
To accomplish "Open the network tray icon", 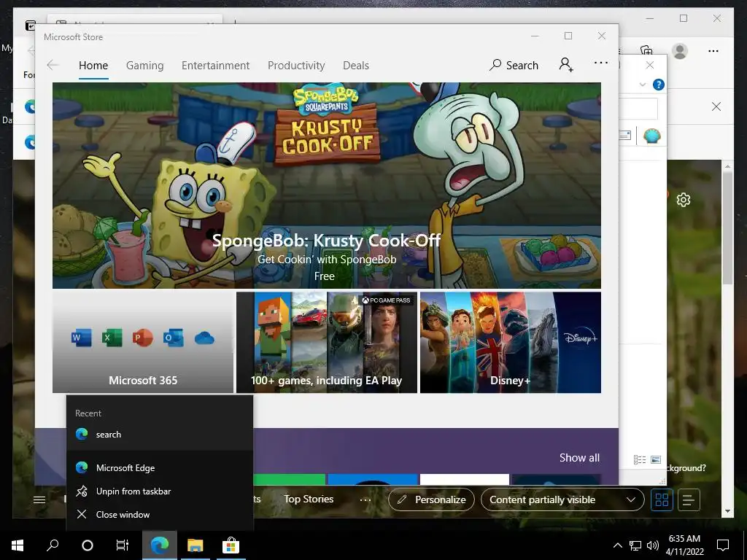I will click(635, 545).
